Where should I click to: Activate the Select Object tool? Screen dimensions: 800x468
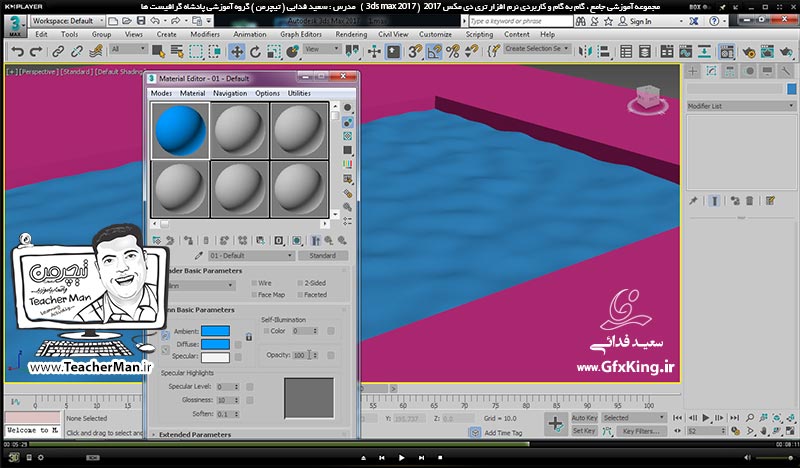[158, 52]
